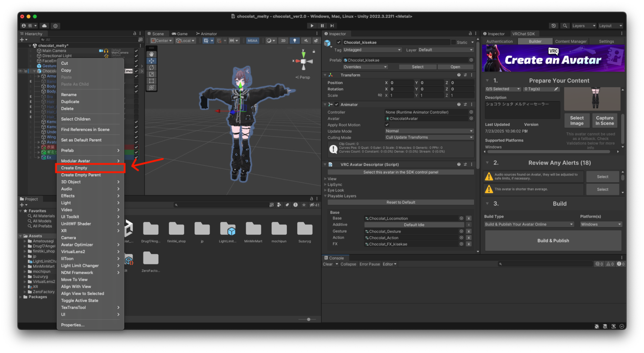Viewport: 644px width, 353px height.
Task: Open the Update Mode dropdown set to Normal
Action: tap(428, 131)
